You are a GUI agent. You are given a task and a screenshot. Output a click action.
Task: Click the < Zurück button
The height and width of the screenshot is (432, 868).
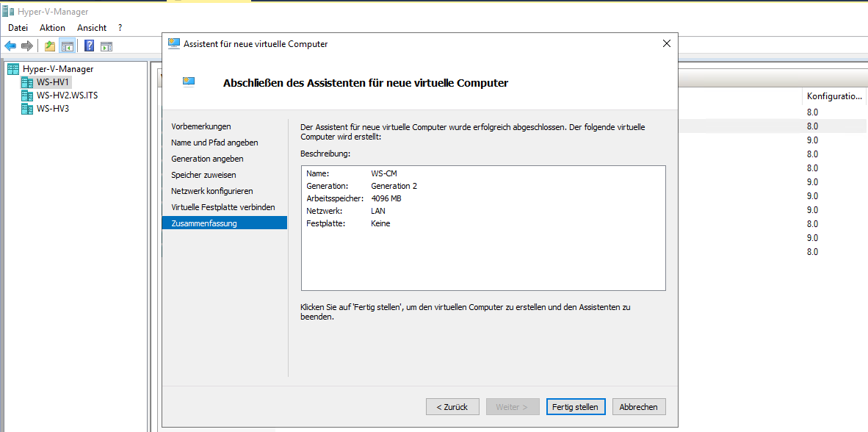click(452, 406)
